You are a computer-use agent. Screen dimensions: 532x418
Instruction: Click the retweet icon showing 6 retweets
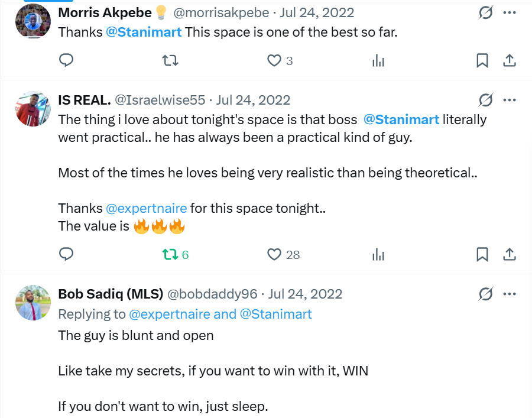point(170,254)
